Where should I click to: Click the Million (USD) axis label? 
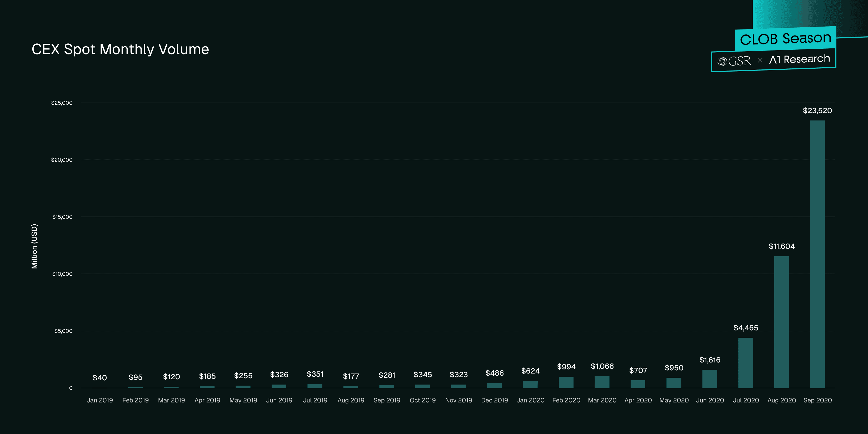[34, 246]
